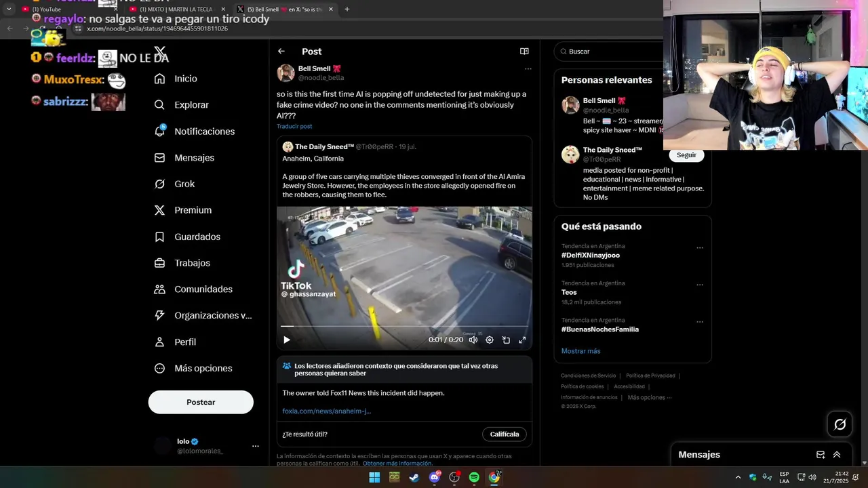Expand footer Más opciones menu
Image resolution: width=868 pixels, height=488 pixels.
[x=650, y=397]
